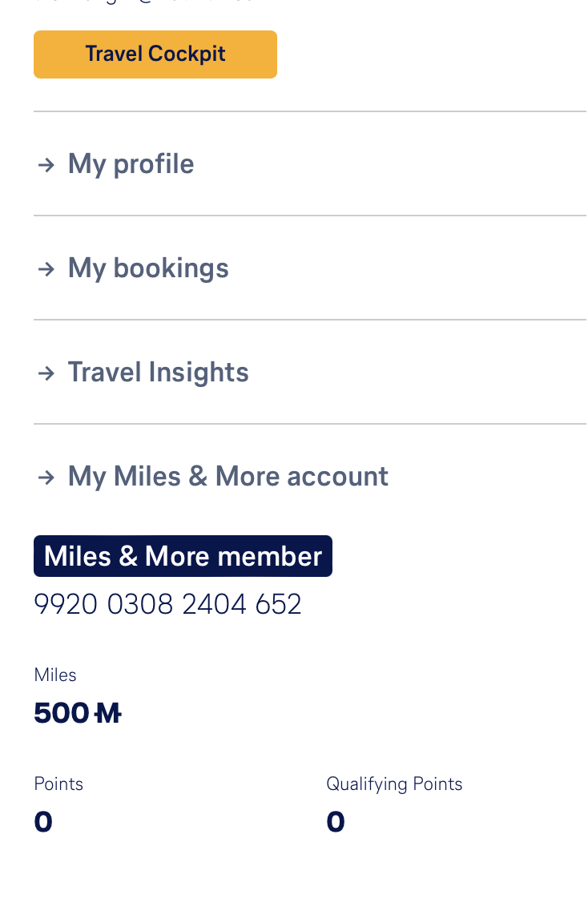The image size is (588, 907).
Task: Click the Travel Cockpit button
Action: pos(155,54)
